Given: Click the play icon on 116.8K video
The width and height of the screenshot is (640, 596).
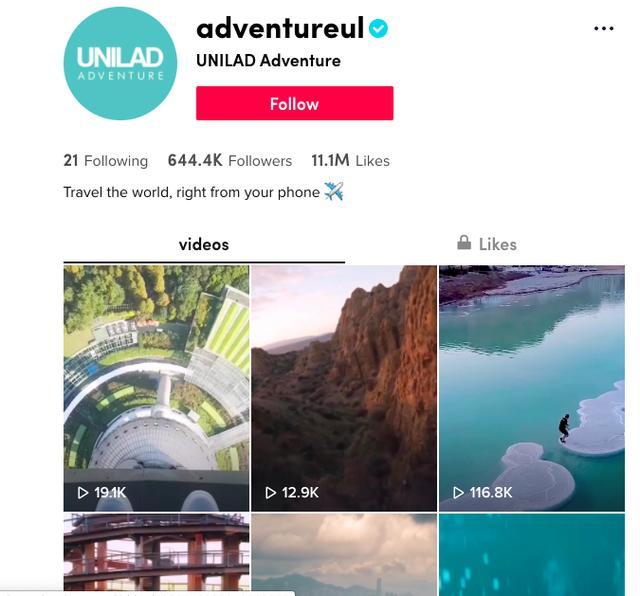Looking at the screenshot, I should click(x=458, y=493).
